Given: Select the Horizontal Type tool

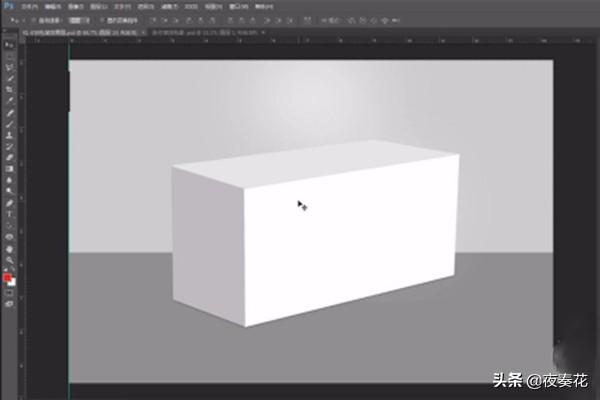Looking at the screenshot, I should 10,214.
